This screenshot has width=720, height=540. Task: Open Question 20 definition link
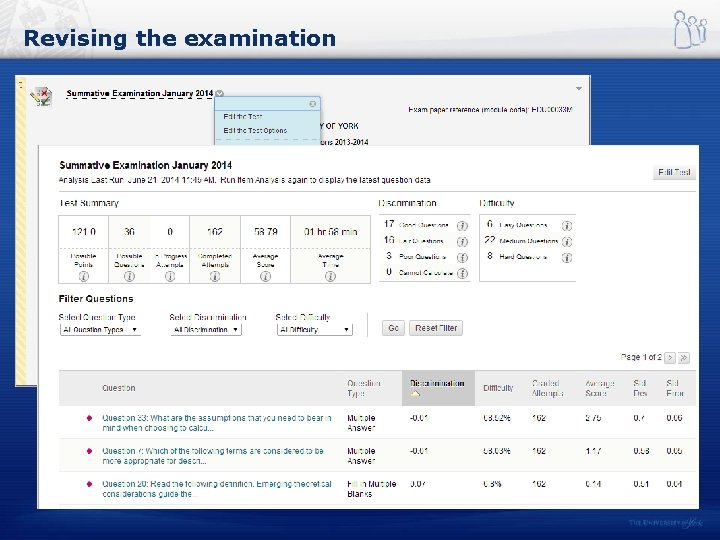tap(217, 489)
